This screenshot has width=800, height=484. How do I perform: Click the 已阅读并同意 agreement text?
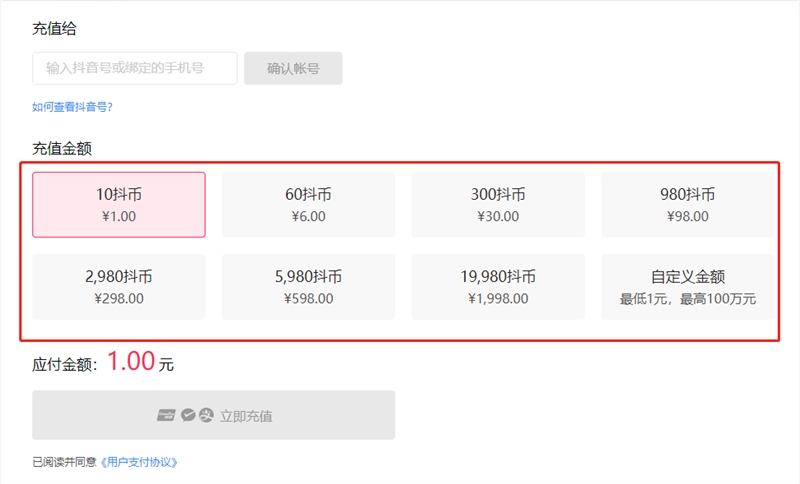tap(64, 462)
